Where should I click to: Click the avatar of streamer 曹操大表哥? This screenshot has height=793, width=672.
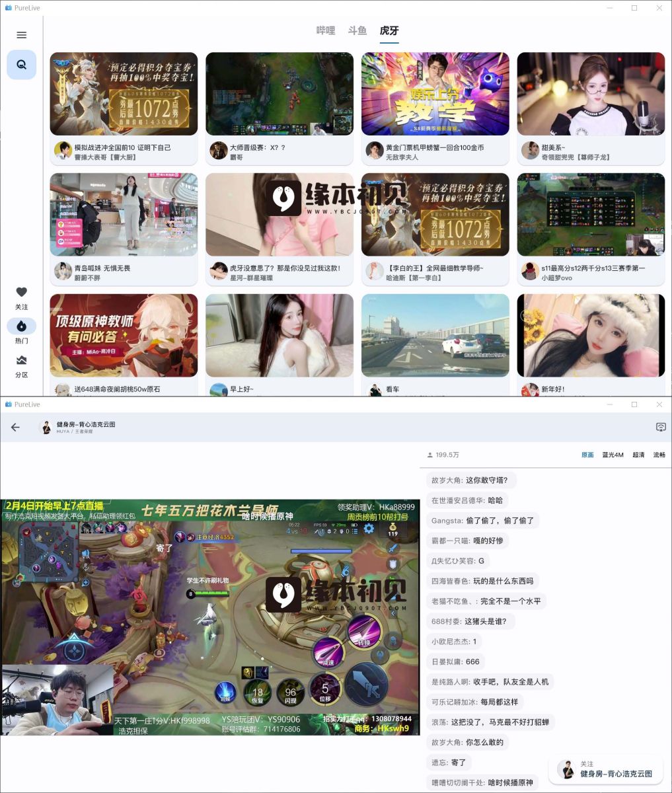coord(63,151)
